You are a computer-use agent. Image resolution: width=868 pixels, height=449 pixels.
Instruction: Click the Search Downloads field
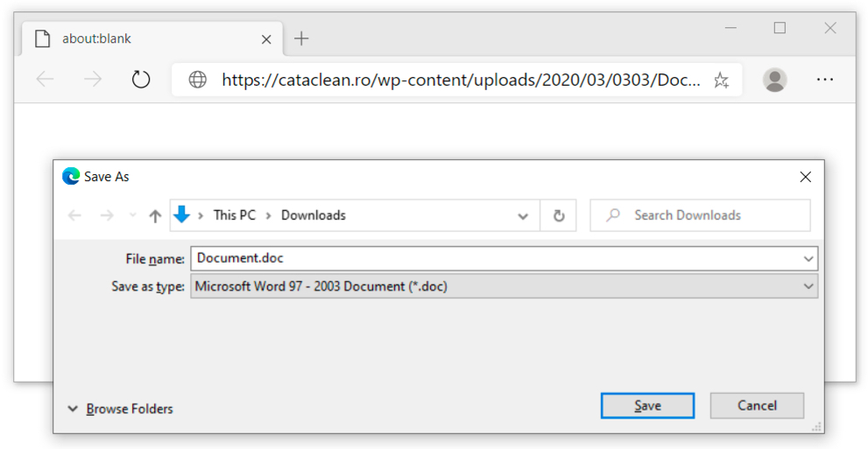pos(700,215)
